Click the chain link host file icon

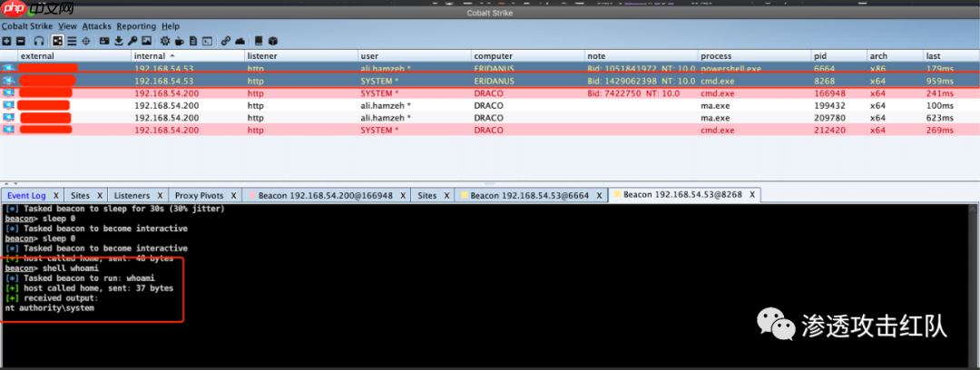226,41
